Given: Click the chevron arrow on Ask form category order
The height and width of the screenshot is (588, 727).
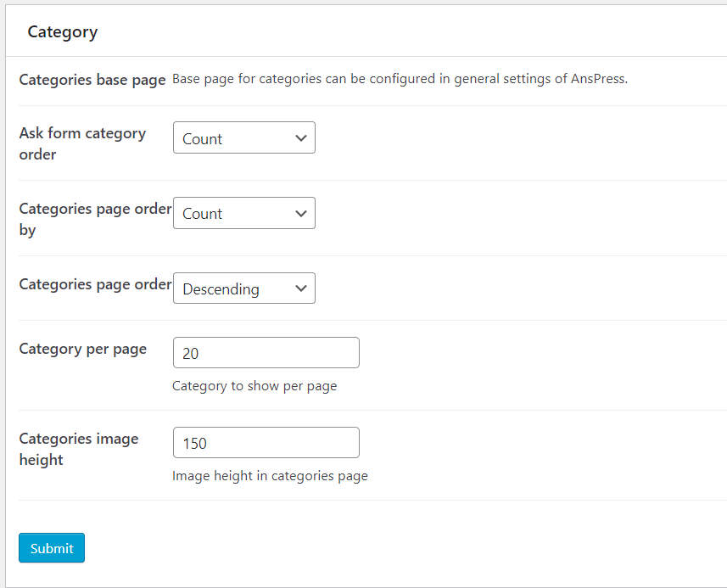Looking at the screenshot, I should tap(300, 138).
